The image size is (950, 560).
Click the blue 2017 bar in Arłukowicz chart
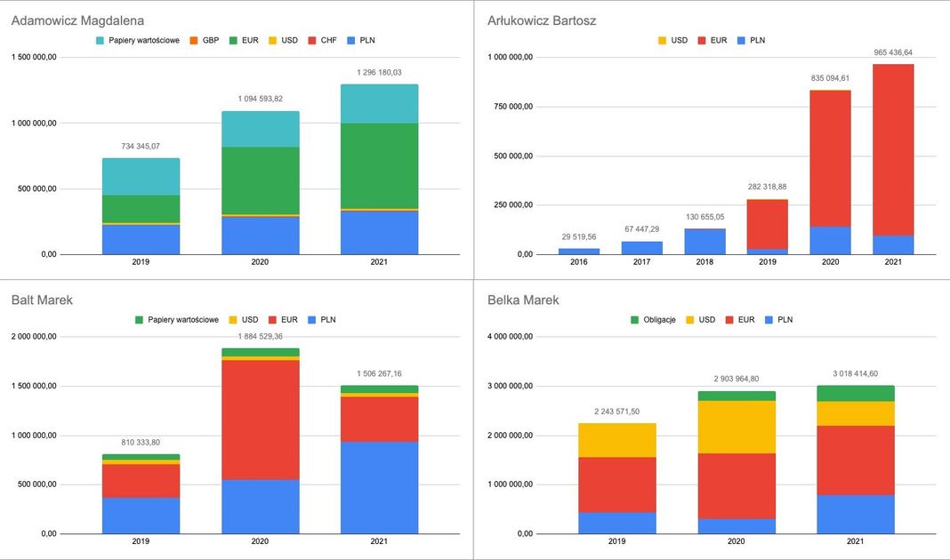tap(642, 248)
